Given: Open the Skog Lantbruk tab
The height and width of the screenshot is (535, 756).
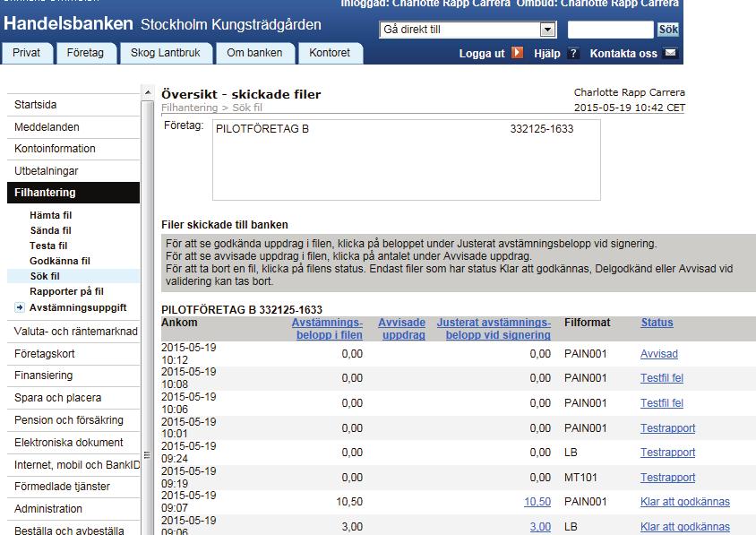Looking at the screenshot, I should pos(166,53).
